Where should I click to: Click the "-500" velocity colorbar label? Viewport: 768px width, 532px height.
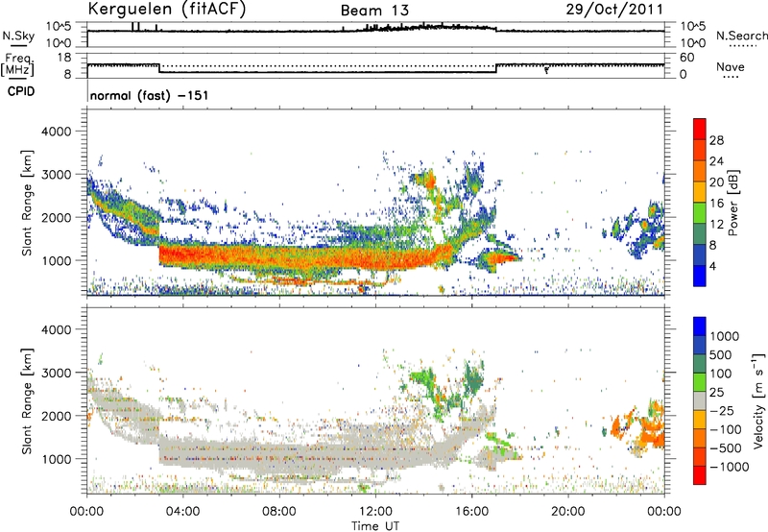(x=726, y=448)
